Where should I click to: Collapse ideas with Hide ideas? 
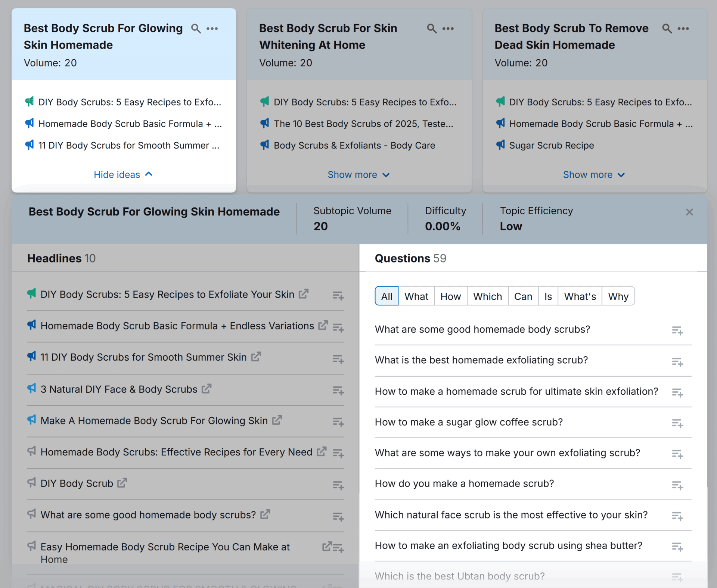click(123, 174)
